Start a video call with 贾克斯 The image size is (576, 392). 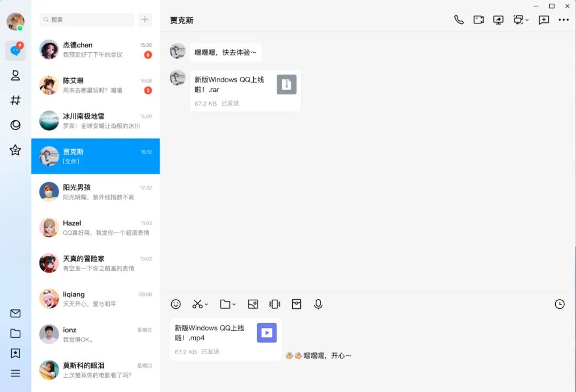pos(478,20)
